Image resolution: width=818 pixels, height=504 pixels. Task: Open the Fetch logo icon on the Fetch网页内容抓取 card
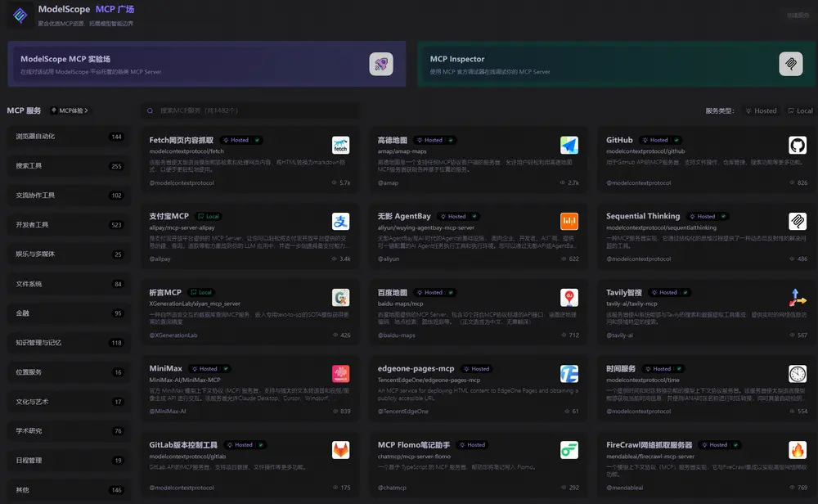[x=340, y=145]
